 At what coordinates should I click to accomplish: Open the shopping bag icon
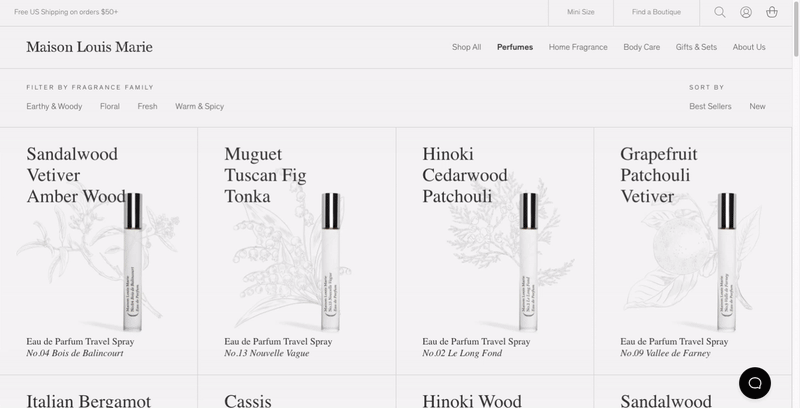[772, 12]
